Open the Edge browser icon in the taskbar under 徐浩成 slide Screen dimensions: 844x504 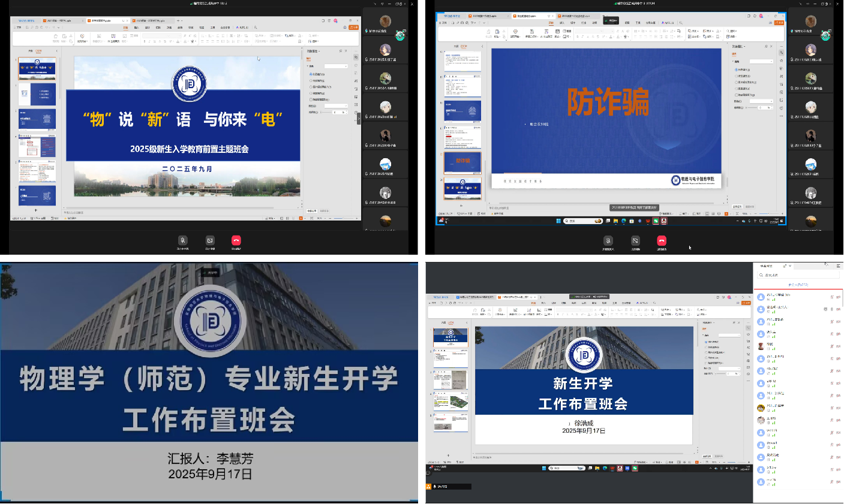click(604, 468)
